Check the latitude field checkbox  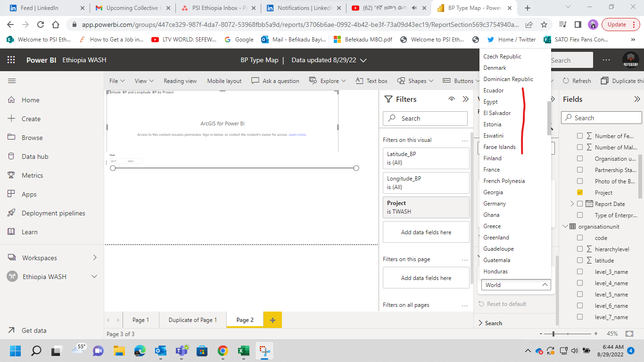point(580,260)
